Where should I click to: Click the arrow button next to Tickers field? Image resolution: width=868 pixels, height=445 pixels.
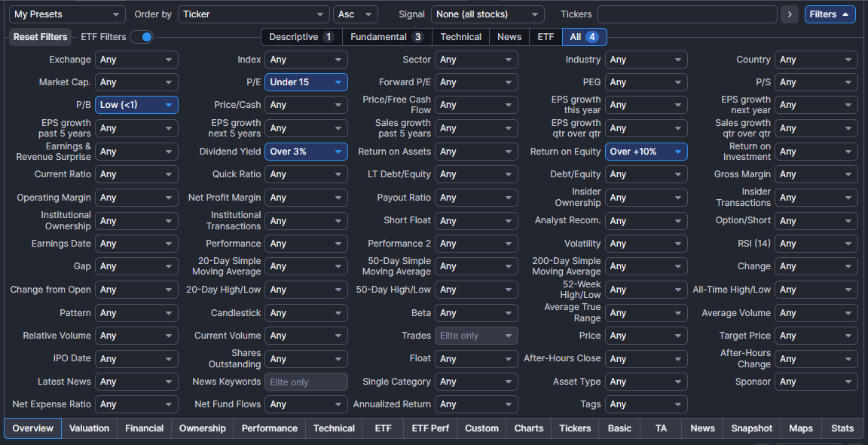click(x=790, y=14)
